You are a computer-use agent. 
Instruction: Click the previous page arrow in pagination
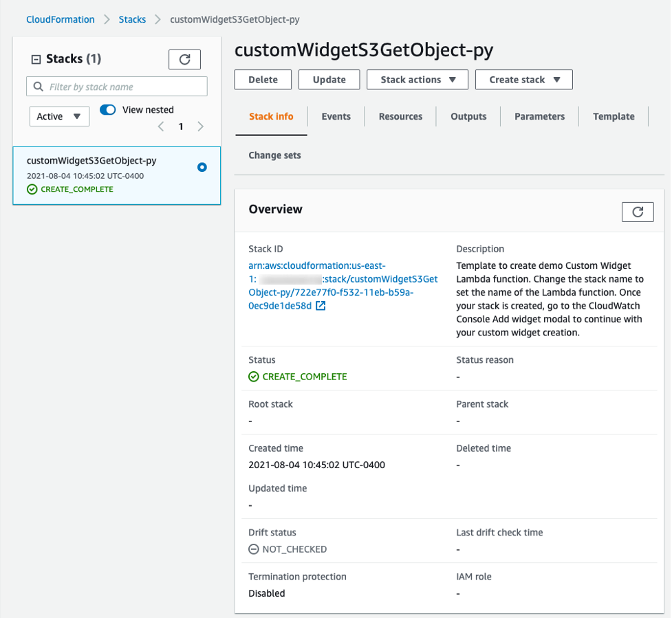coord(161,126)
